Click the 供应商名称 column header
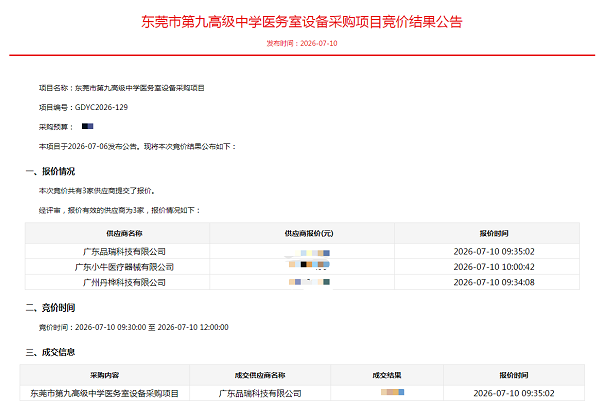This screenshot has width=605, height=408. (x=124, y=233)
